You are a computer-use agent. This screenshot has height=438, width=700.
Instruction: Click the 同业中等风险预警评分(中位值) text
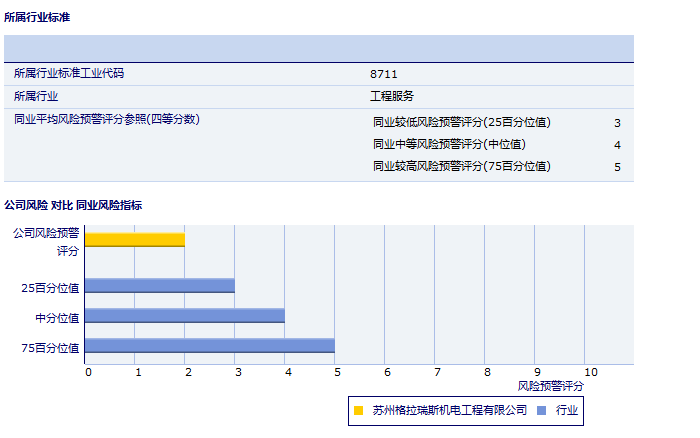pos(449,144)
